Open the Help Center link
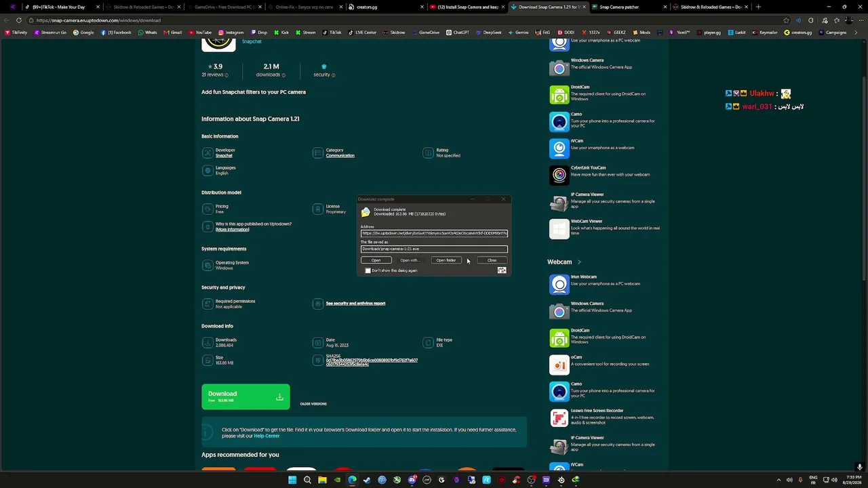868x488 pixels. click(267, 436)
